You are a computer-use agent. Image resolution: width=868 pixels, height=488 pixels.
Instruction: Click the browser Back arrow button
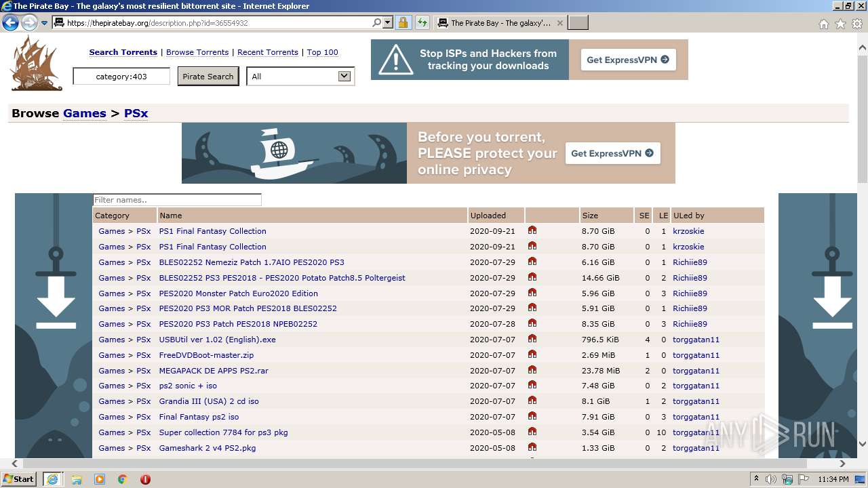(x=10, y=23)
